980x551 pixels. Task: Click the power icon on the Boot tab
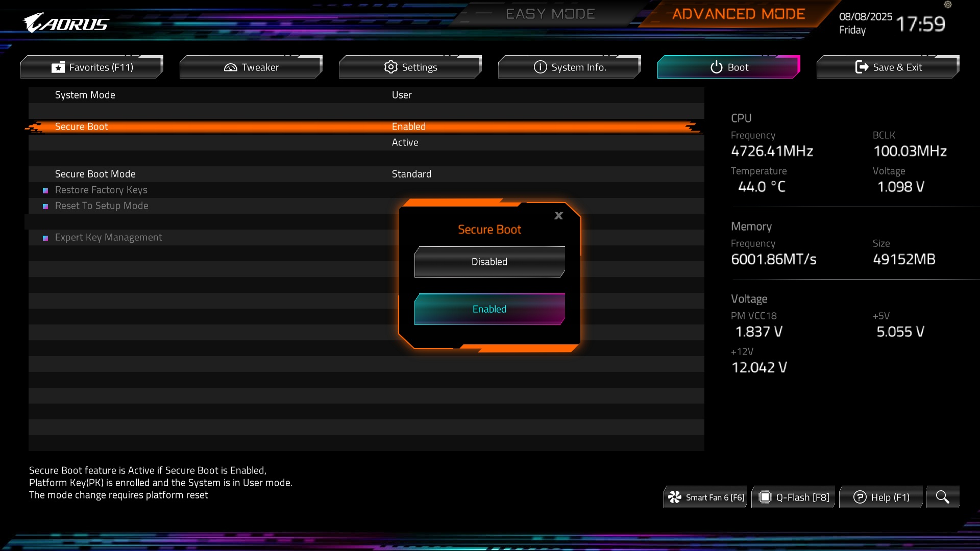[717, 67]
